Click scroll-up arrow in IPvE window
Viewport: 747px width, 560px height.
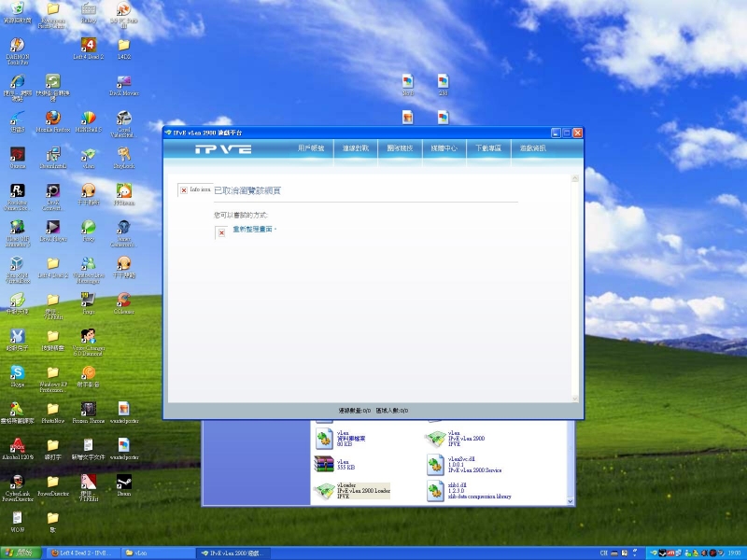pyautogui.click(x=576, y=177)
